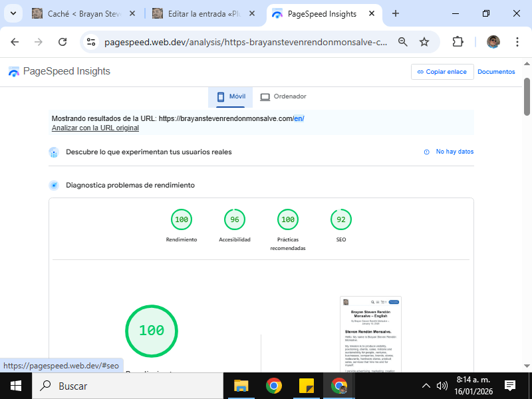Click the view site information icon

[92, 42]
